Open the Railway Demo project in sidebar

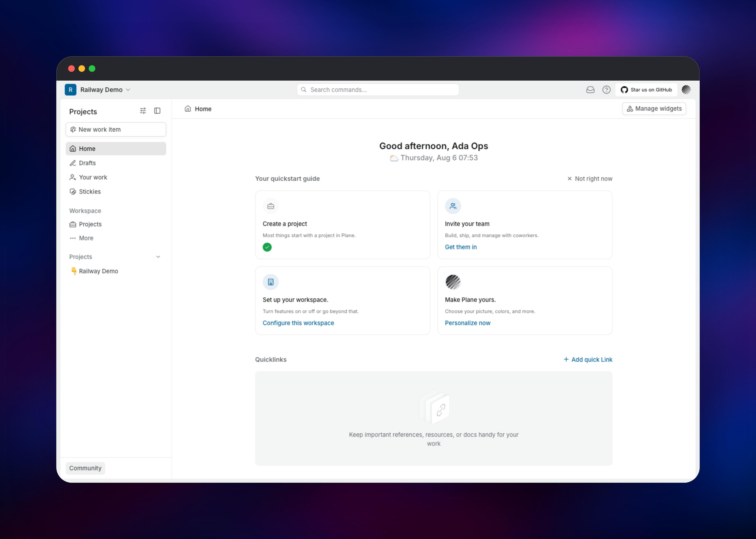[x=116, y=271]
